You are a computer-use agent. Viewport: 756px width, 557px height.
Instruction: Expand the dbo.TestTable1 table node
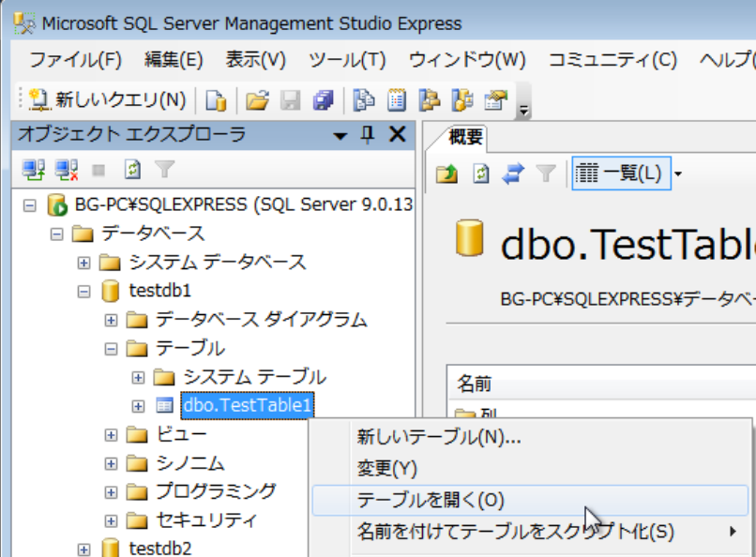coord(138,406)
